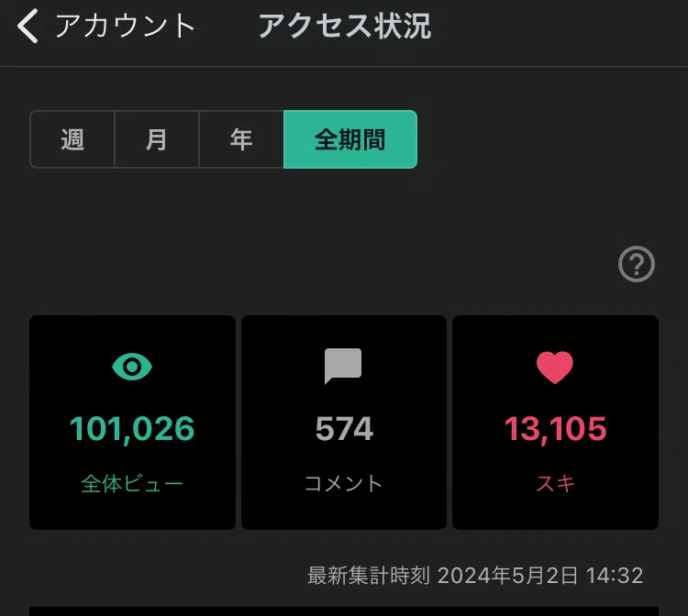Open the 全体ビュー statistics card
Screen dimensions: 688x616
click(132, 423)
